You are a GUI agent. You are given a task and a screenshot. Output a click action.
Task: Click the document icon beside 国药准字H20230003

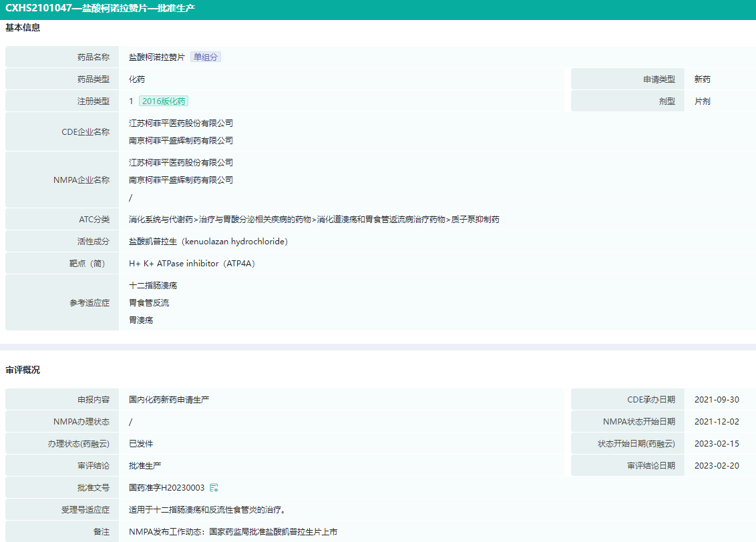(x=214, y=488)
